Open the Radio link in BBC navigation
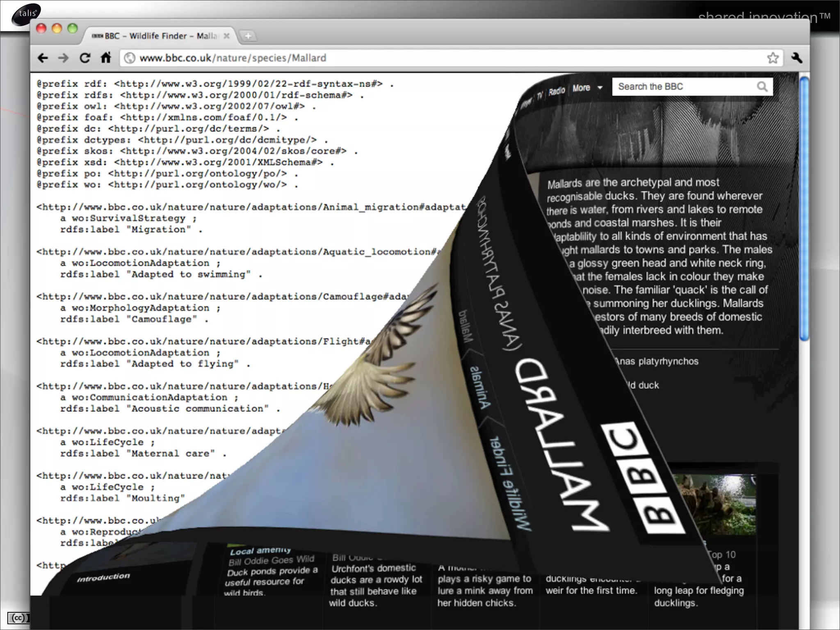Screen dimensions: 840x630 [557, 91]
